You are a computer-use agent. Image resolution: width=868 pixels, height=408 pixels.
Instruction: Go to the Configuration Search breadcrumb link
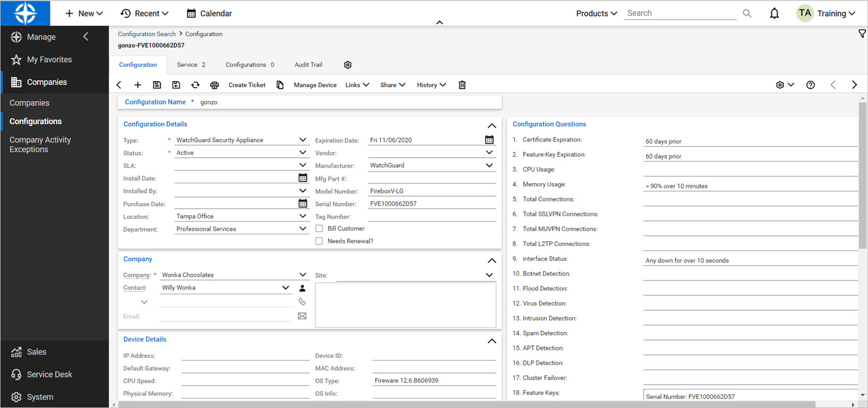pyautogui.click(x=147, y=34)
